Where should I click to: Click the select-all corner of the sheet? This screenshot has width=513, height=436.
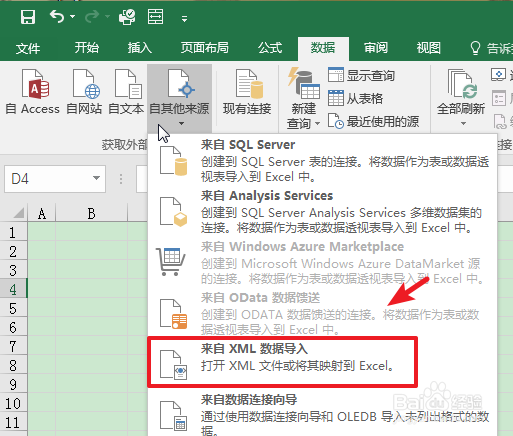[14, 213]
